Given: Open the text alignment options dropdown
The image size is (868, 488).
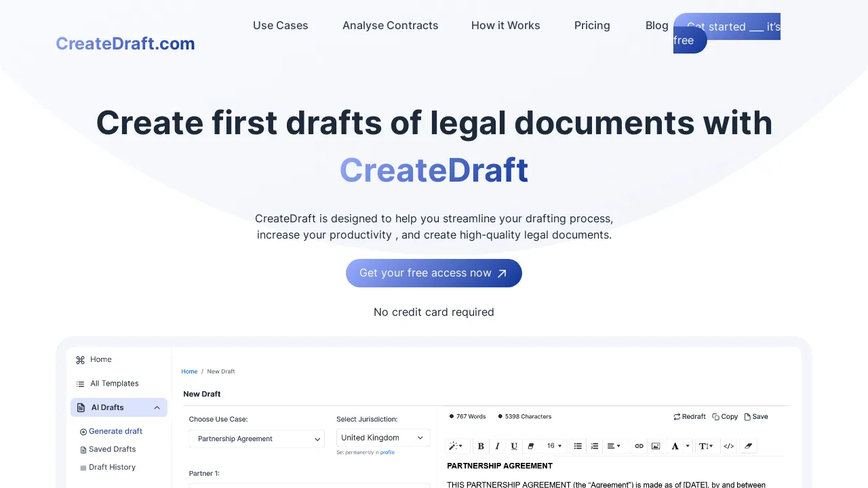Looking at the screenshot, I should point(614,446).
